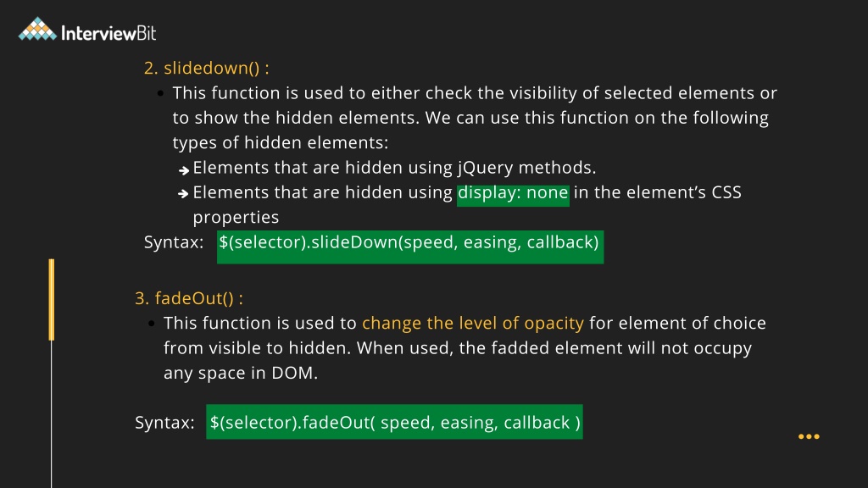
Task: Click the 'any space in DOM.' text
Action: click(241, 373)
